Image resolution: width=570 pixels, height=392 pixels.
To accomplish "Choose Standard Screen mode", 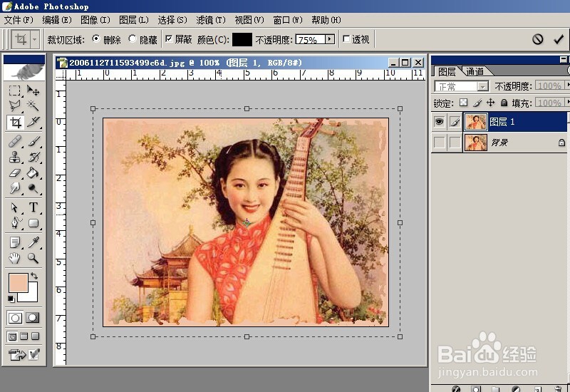I will (12, 336).
